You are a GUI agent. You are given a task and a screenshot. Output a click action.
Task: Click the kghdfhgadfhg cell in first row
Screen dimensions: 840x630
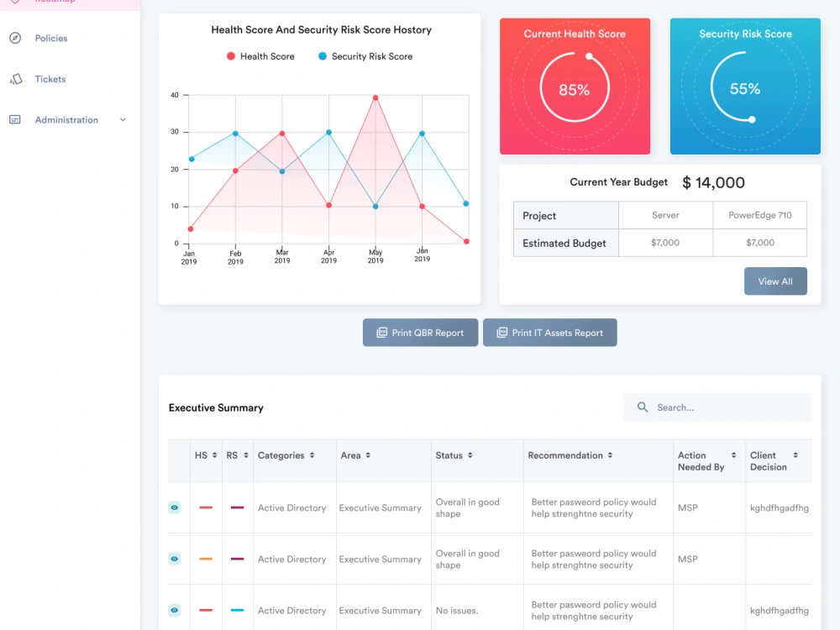tap(780, 508)
